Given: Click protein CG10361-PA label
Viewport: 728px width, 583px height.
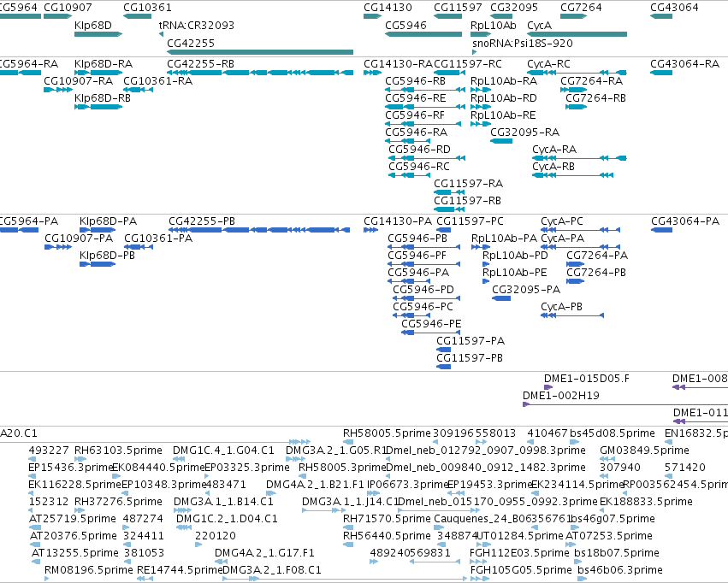Looking at the screenshot, I should (158, 238).
